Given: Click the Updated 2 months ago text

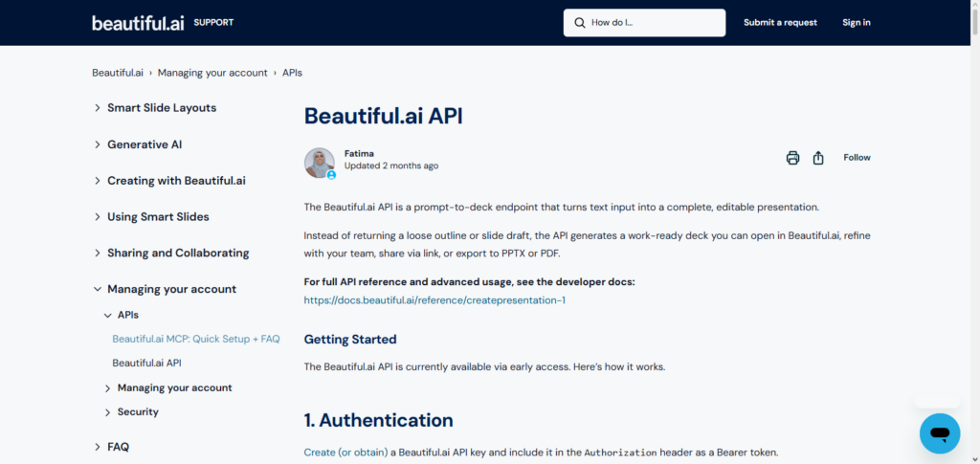Looking at the screenshot, I should tap(391, 166).
